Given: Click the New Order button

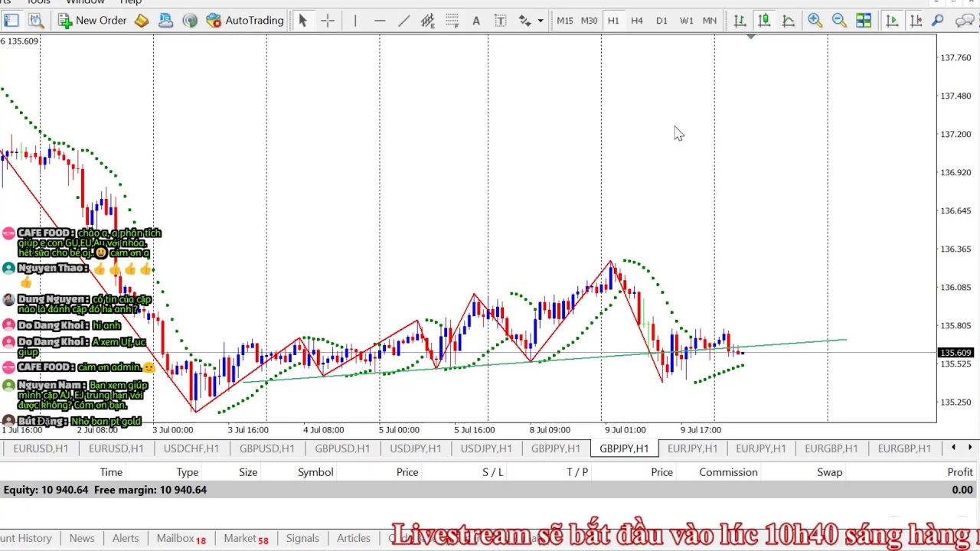Looking at the screenshot, I should pyautogui.click(x=93, y=21).
